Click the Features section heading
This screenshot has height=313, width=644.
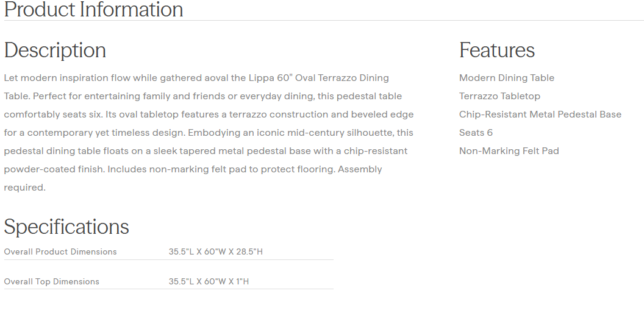click(497, 50)
